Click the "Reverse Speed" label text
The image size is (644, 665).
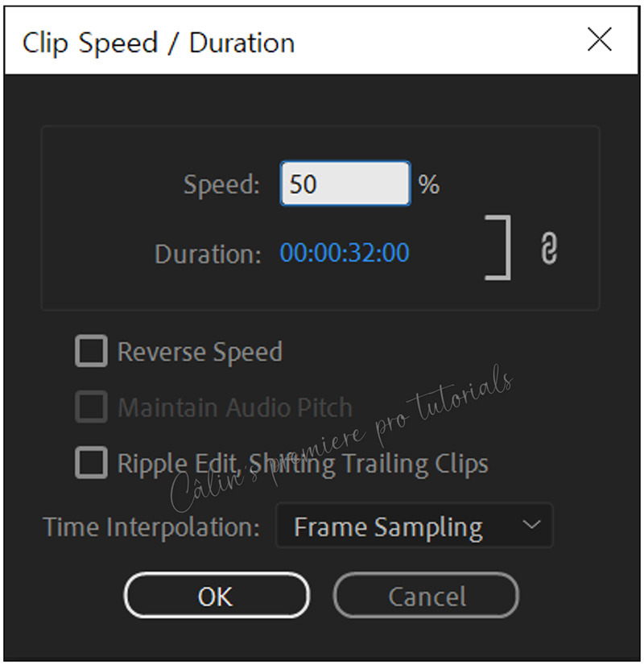click(200, 352)
